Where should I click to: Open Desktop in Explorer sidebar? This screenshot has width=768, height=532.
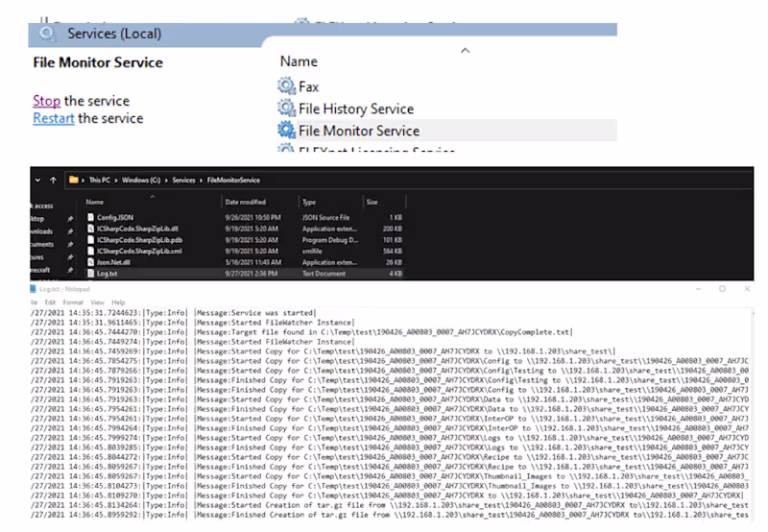[x=37, y=219]
